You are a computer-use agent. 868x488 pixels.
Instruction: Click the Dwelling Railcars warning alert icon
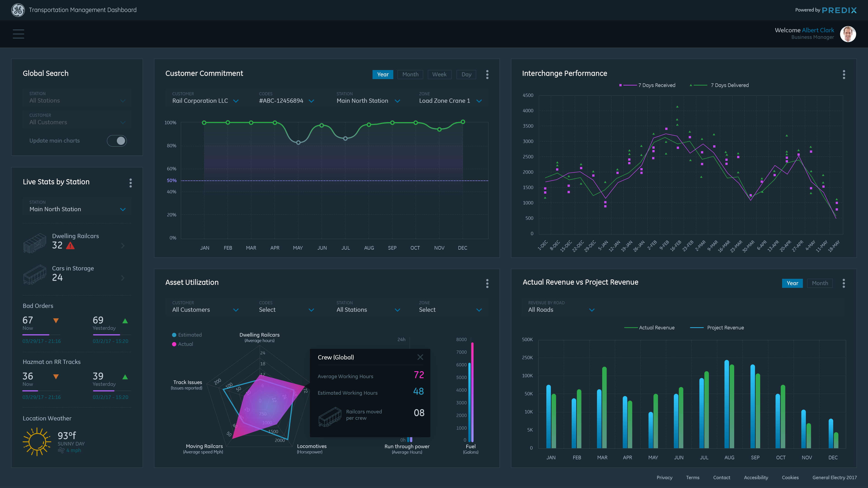click(x=70, y=246)
